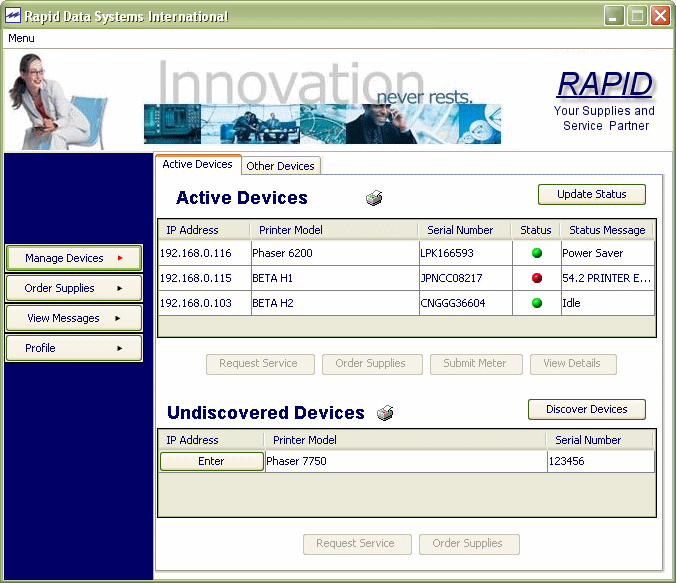Click Request Service under Active Devices

[260, 364]
